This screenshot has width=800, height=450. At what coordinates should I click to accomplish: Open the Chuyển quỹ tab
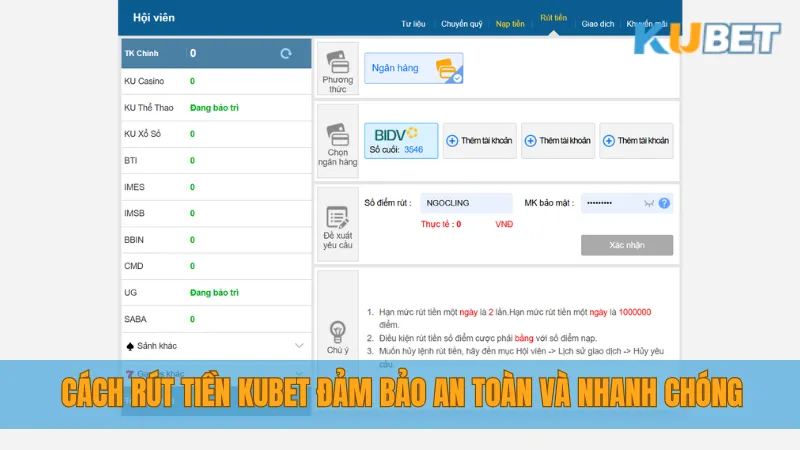click(462, 24)
